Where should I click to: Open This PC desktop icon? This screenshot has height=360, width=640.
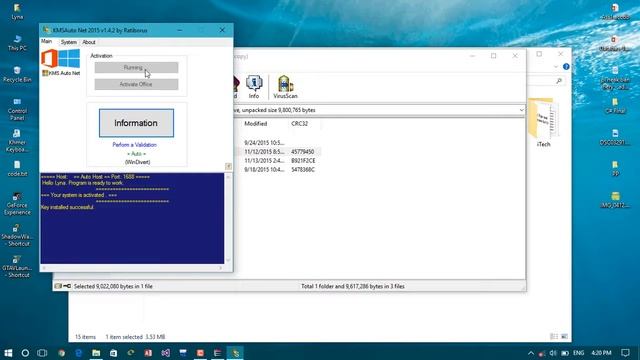[17, 43]
